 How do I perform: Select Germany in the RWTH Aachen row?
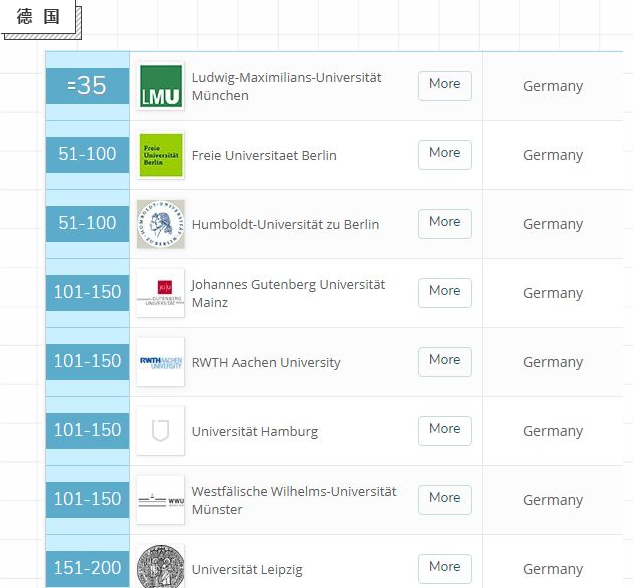pos(553,362)
